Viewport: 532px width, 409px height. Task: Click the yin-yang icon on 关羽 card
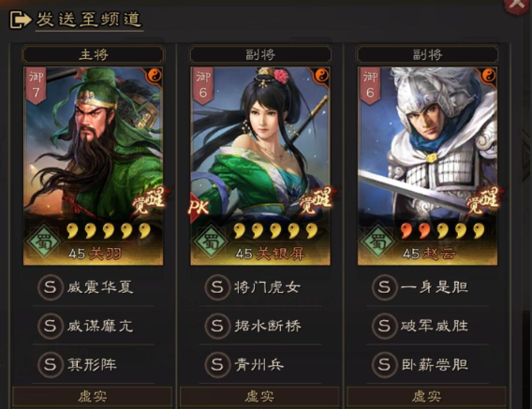(155, 75)
